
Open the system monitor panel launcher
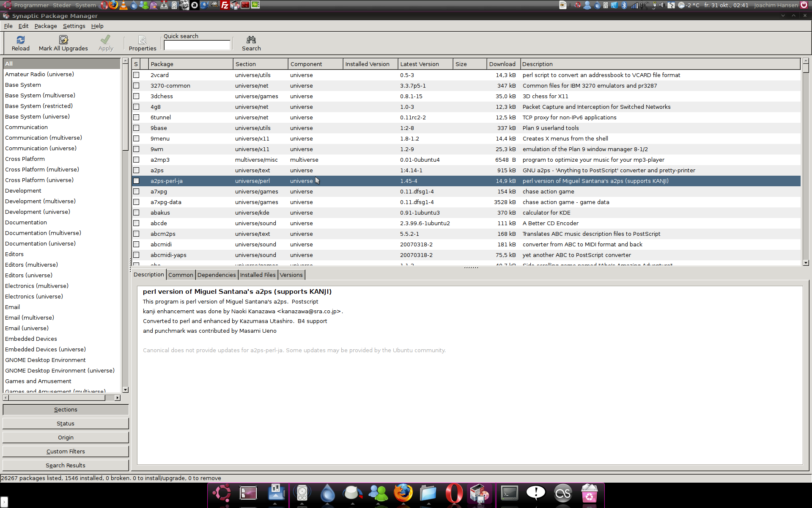point(255,5)
